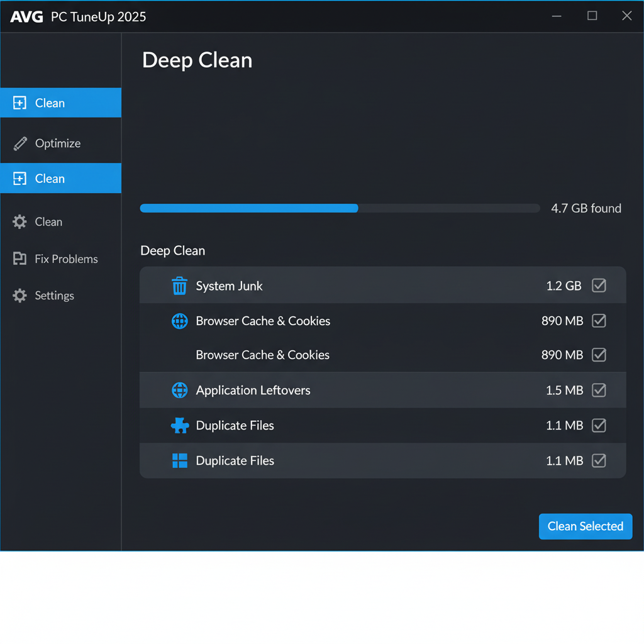
Task: Click the pencil icon next to Optimize
Action: tap(20, 143)
